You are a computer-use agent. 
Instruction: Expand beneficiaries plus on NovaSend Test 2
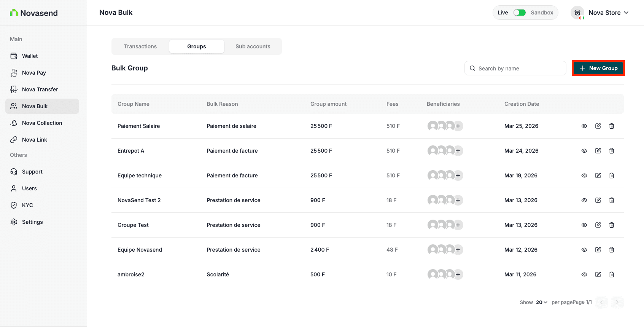(458, 200)
